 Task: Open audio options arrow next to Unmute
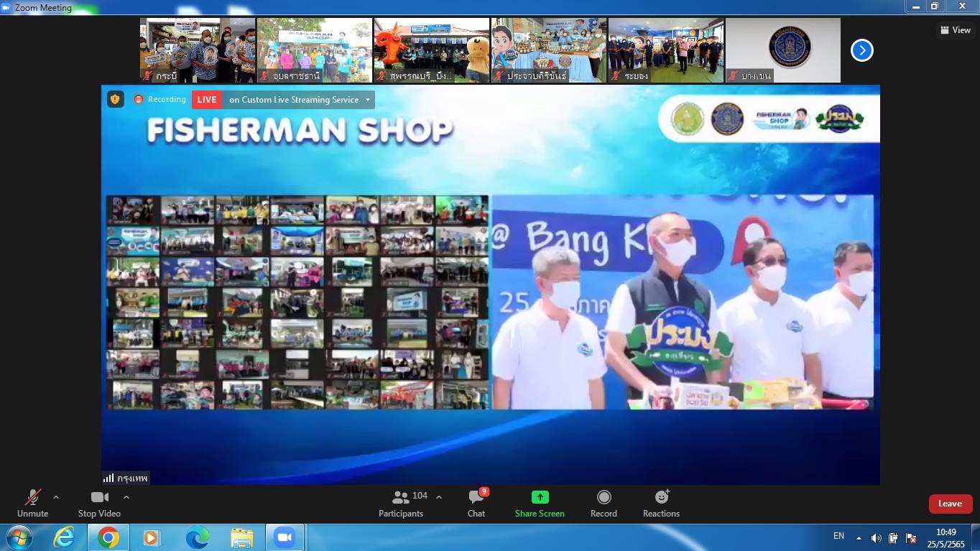pos(56,497)
